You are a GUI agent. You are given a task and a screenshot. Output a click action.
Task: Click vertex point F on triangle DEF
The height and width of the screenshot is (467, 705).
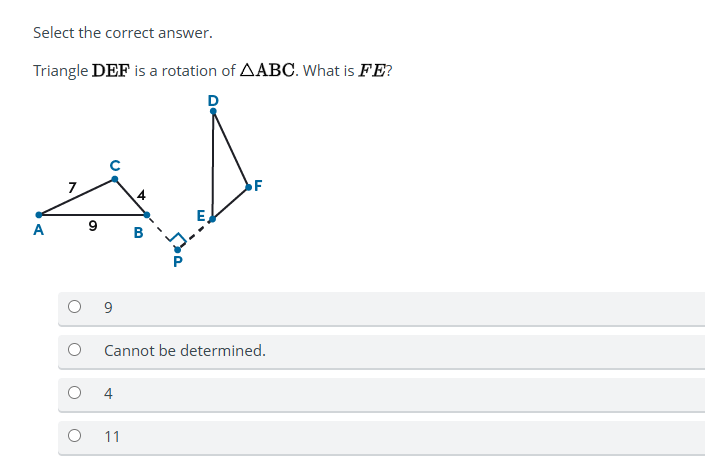click(249, 187)
